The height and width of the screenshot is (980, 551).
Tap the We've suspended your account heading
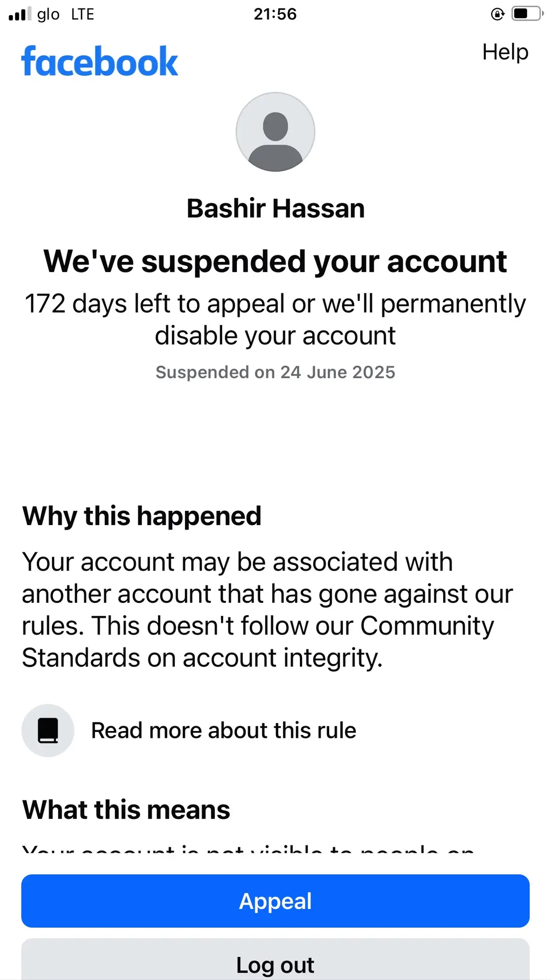(x=275, y=261)
